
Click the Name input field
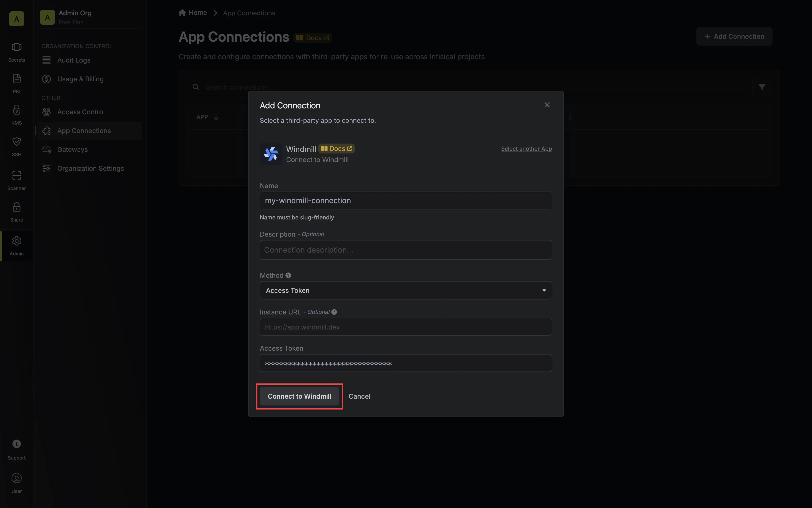tap(406, 201)
